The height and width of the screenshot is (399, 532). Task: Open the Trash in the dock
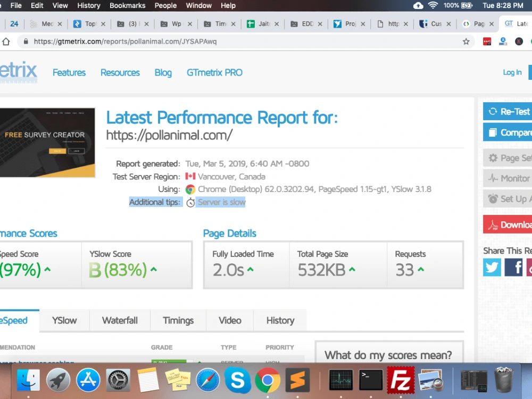(x=504, y=380)
